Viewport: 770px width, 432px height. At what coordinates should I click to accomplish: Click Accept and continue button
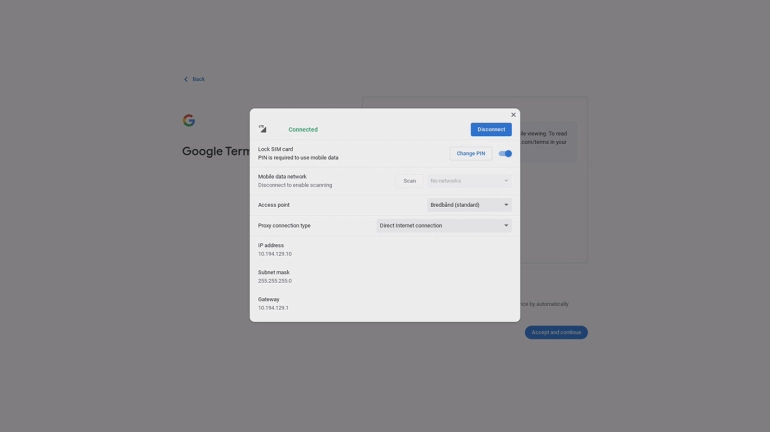[556, 332]
